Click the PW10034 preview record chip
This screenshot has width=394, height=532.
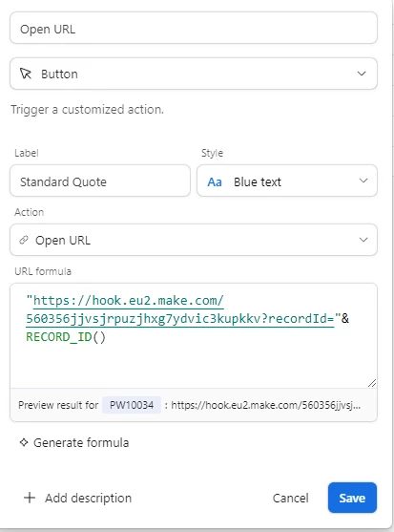[x=132, y=405]
